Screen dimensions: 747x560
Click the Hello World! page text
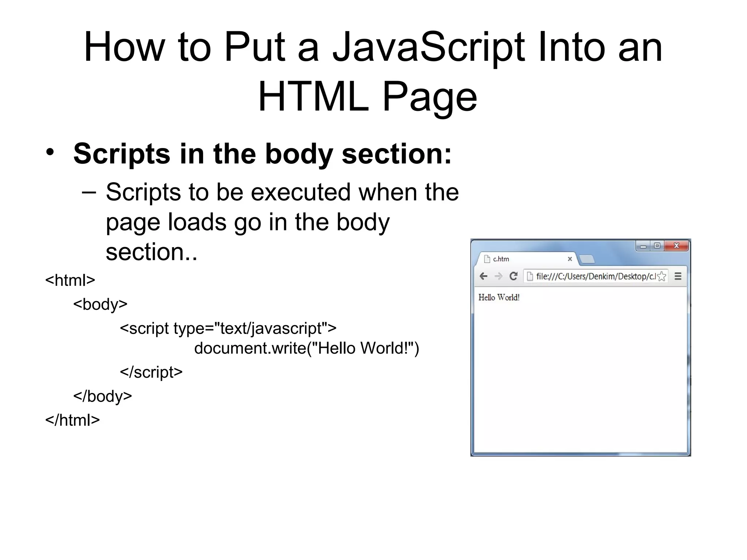(x=499, y=297)
